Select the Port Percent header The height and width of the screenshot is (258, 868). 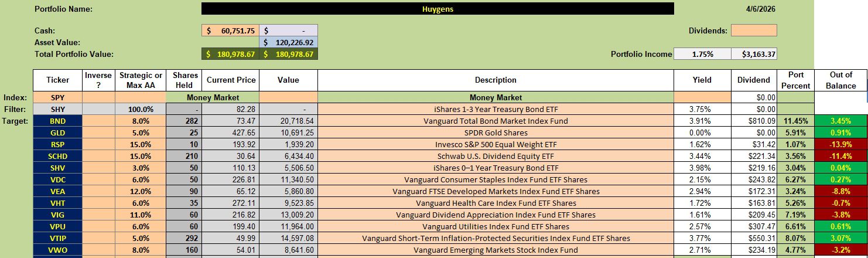pyautogui.click(x=795, y=80)
